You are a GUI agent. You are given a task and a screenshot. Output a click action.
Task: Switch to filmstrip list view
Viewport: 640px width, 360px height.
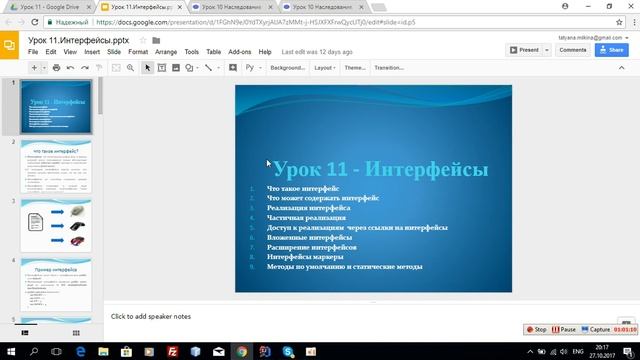[x=25, y=333]
